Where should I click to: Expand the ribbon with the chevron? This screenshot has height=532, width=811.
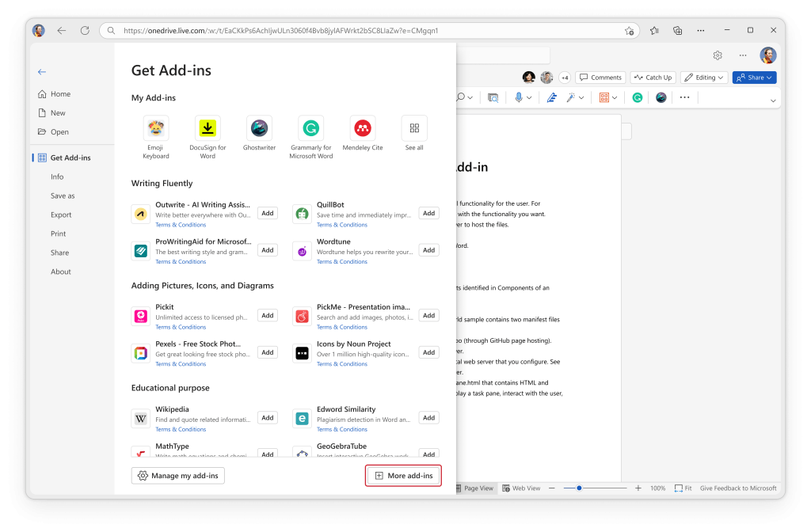(x=773, y=101)
